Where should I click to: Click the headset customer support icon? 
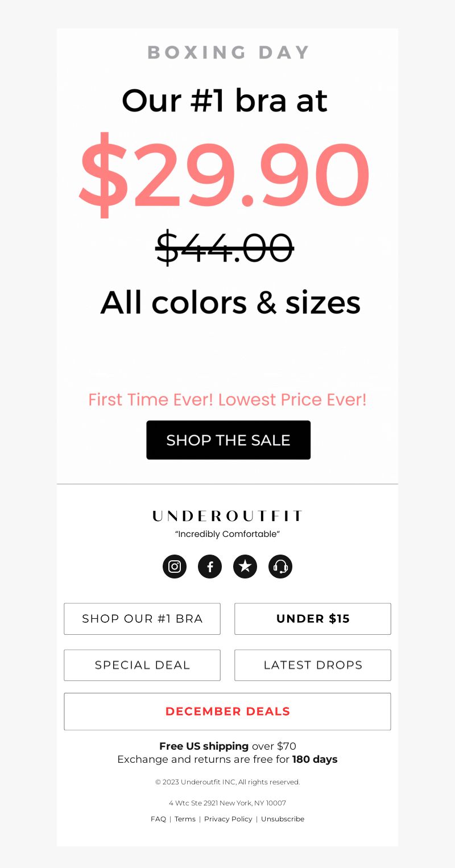tap(280, 567)
